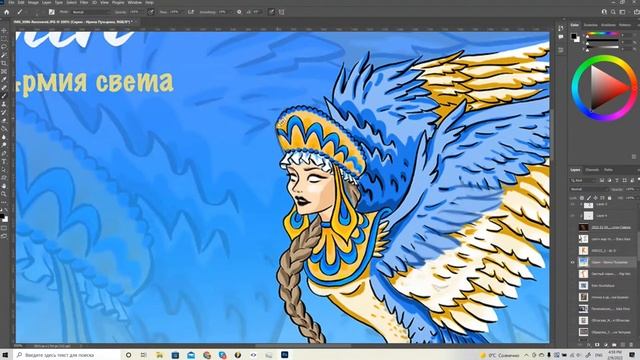Select the Clone Stamp tool
This screenshot has width=640, height=360.
(x=4, y=104)
